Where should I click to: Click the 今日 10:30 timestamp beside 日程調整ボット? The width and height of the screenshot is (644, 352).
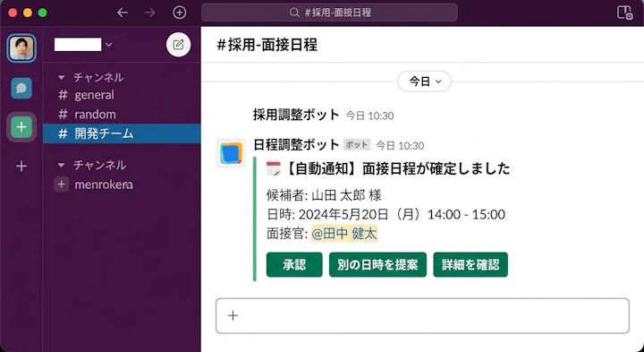click(400, 146)
